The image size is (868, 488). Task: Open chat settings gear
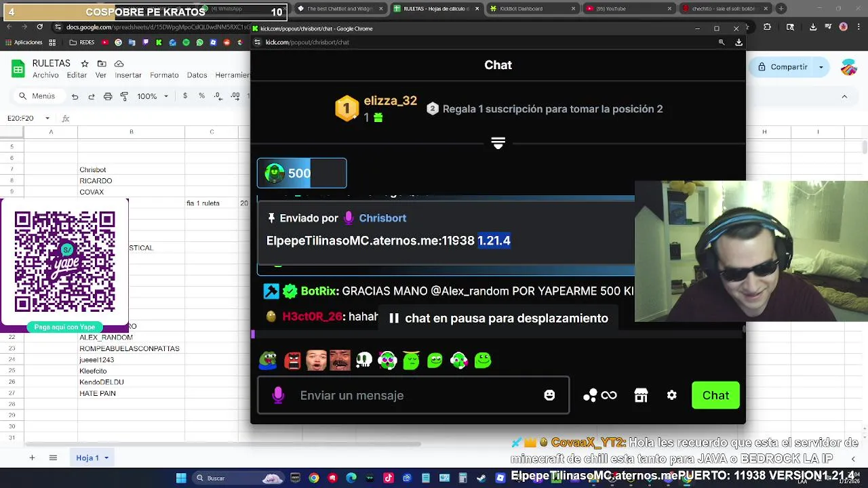coord(671,395)
